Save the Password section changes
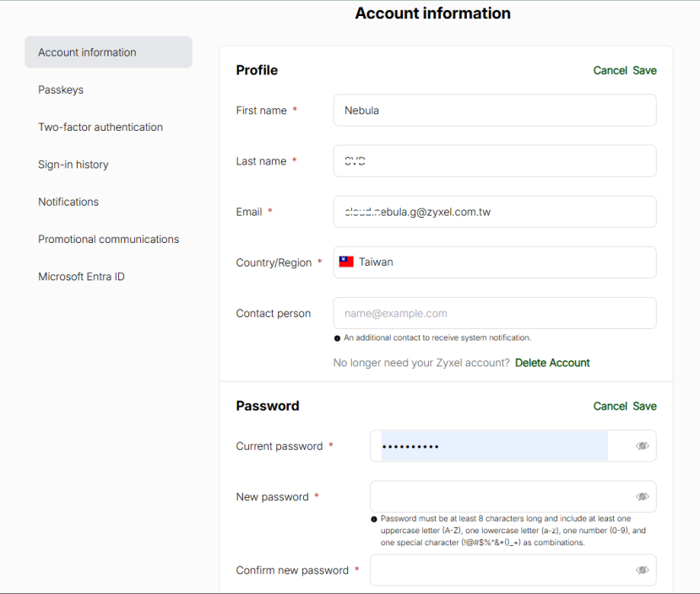 point(644,407)
